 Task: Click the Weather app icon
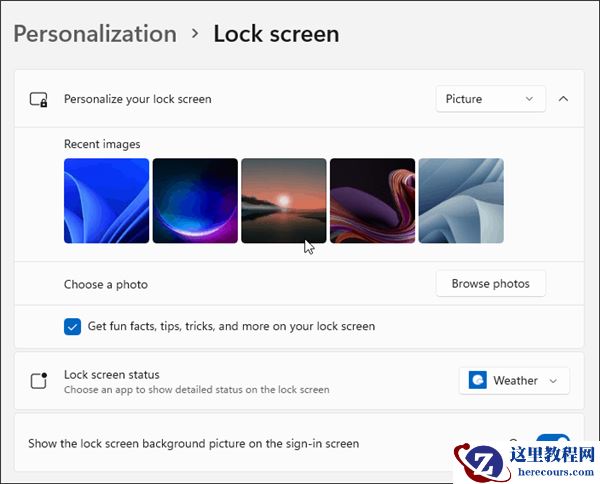[x=478, y=380]
